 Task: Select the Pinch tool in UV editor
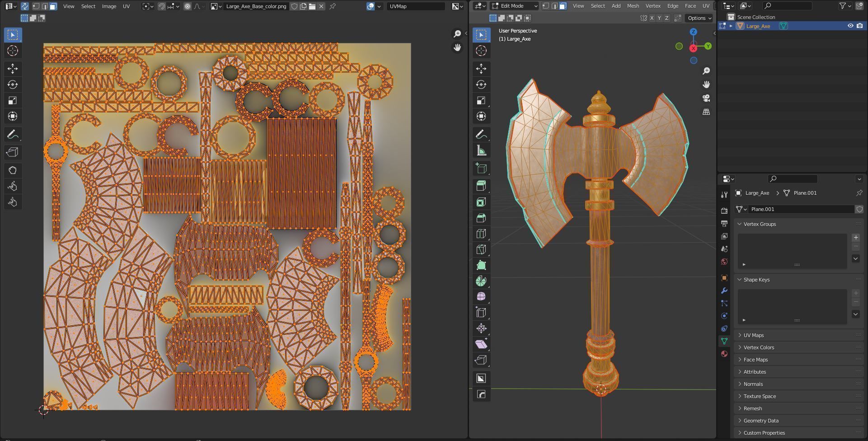click(13, 202)
